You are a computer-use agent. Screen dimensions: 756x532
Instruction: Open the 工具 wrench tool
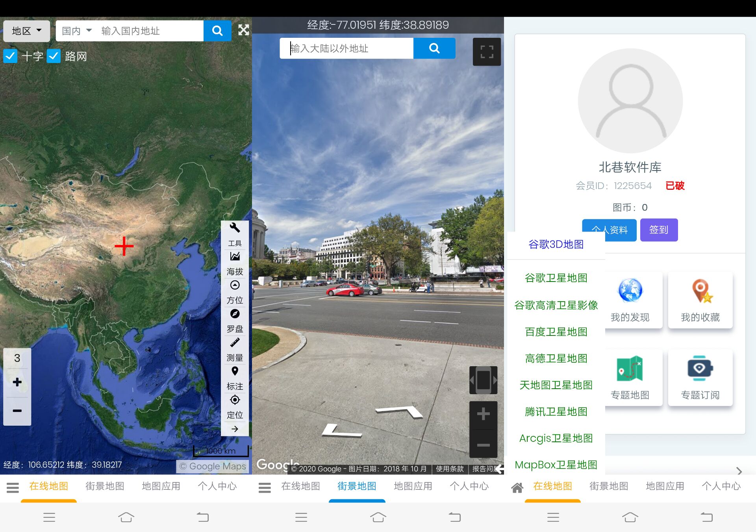click(x=235, y=228)
